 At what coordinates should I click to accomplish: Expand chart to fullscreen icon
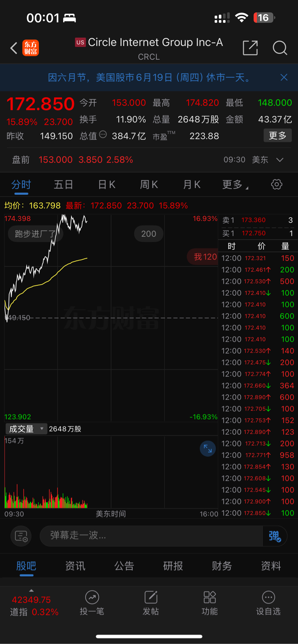tap(208, 449)
